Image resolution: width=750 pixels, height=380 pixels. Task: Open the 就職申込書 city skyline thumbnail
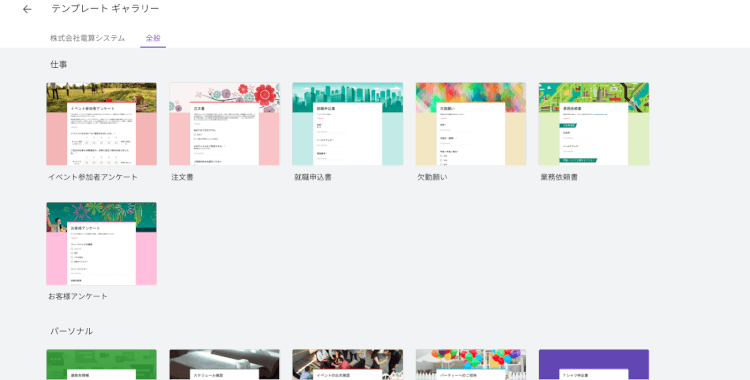click(x=348, y=124)
